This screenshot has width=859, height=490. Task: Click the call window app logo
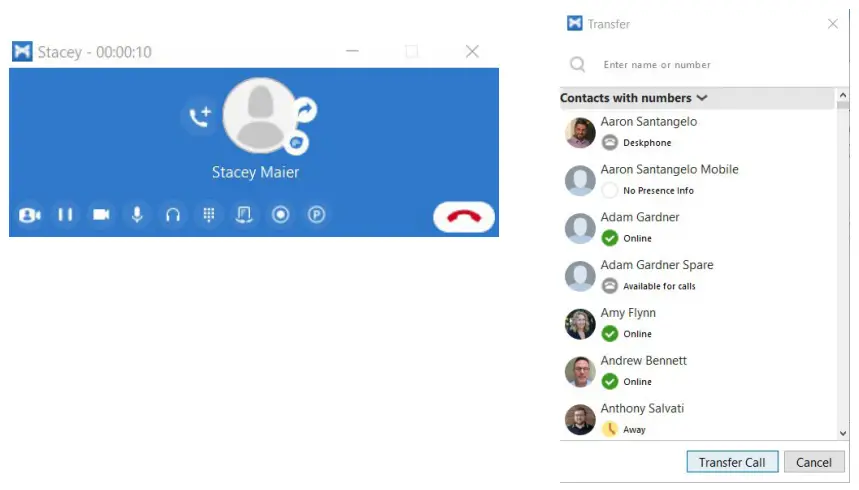[x=22, y=52]
